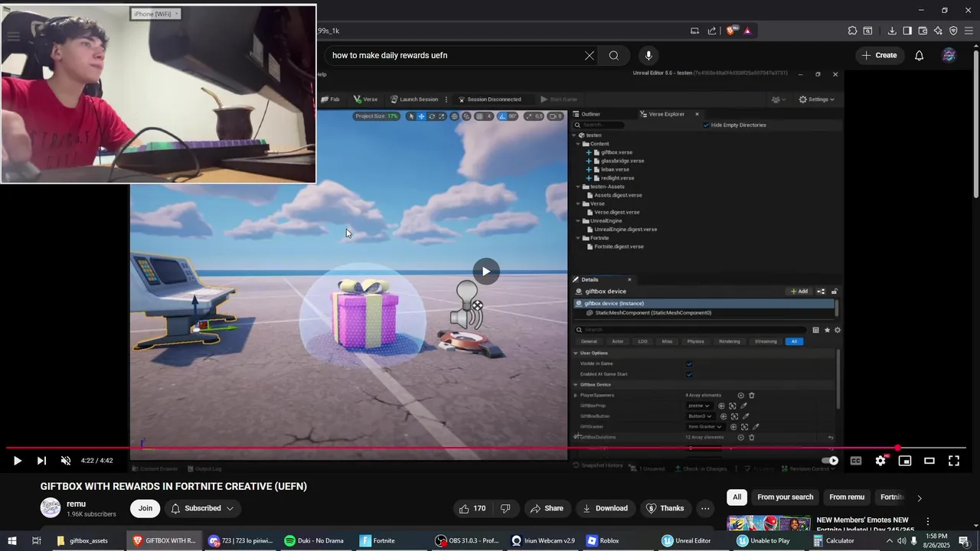Screen dimensions: 980x551
Task: Toggle Enabled At Game Start checkbox
Action: 689,374
